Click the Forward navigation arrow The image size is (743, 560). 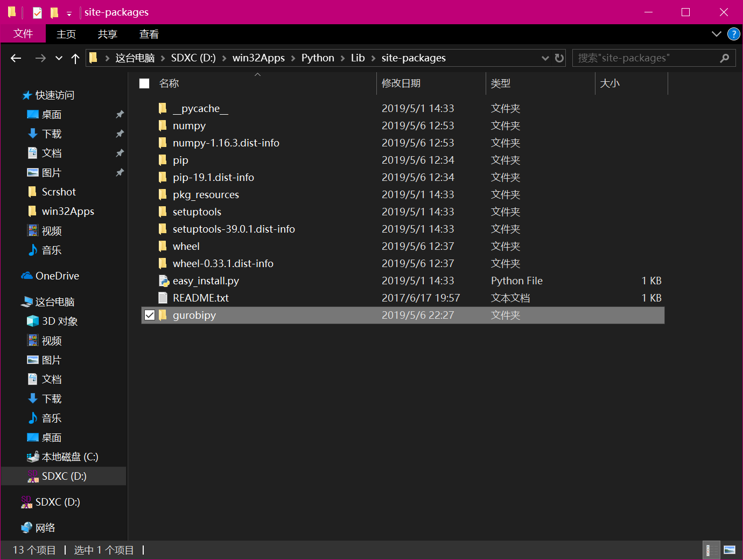tap(40, 58)
